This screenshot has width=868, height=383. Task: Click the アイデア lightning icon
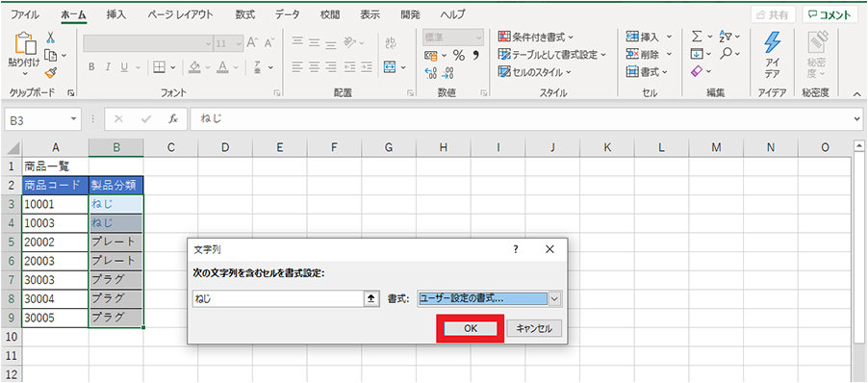click(772, 43)
